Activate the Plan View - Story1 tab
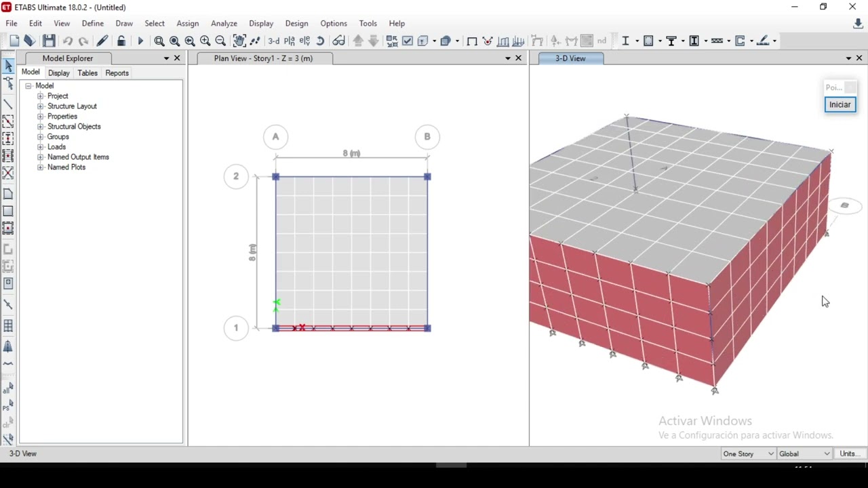 pos(264,58)
